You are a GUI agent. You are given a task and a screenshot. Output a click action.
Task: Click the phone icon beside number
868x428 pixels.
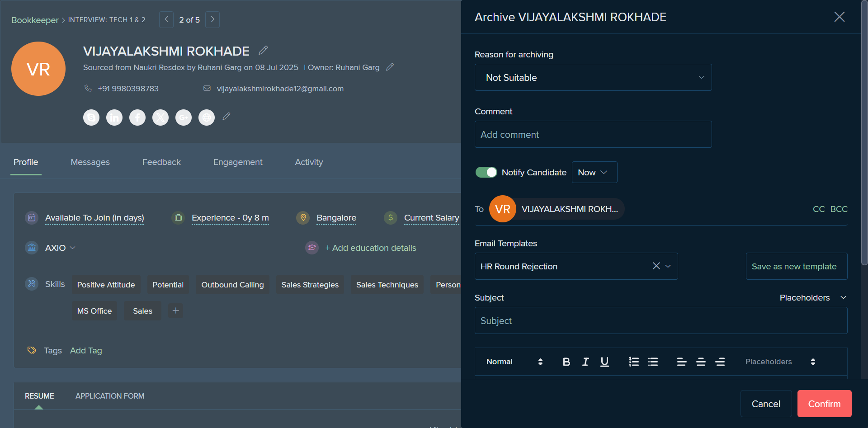(88, 88)
